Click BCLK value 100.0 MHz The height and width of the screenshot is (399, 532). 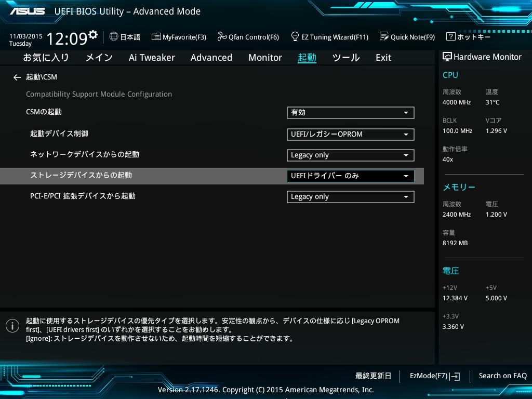tap(457, 131)
